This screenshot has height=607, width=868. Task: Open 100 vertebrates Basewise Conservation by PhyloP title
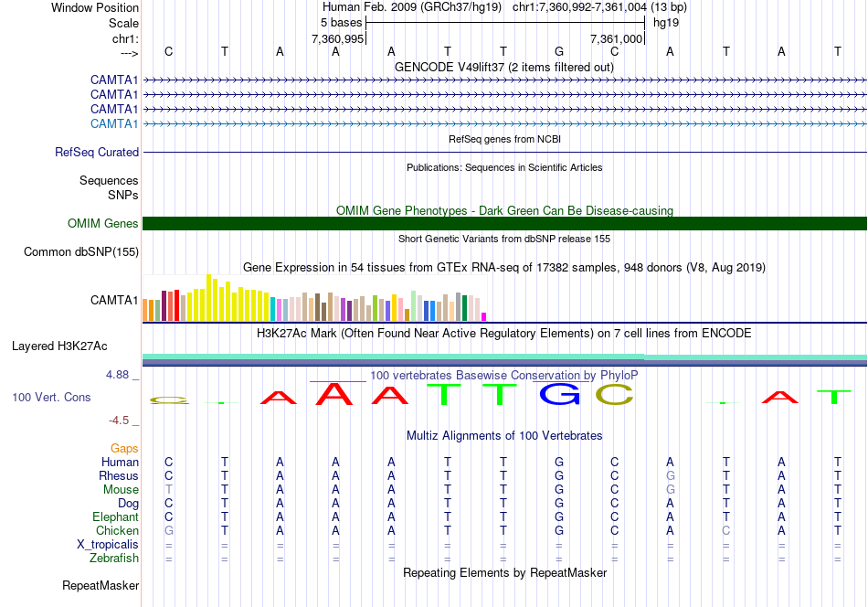(x=504, y=376)
